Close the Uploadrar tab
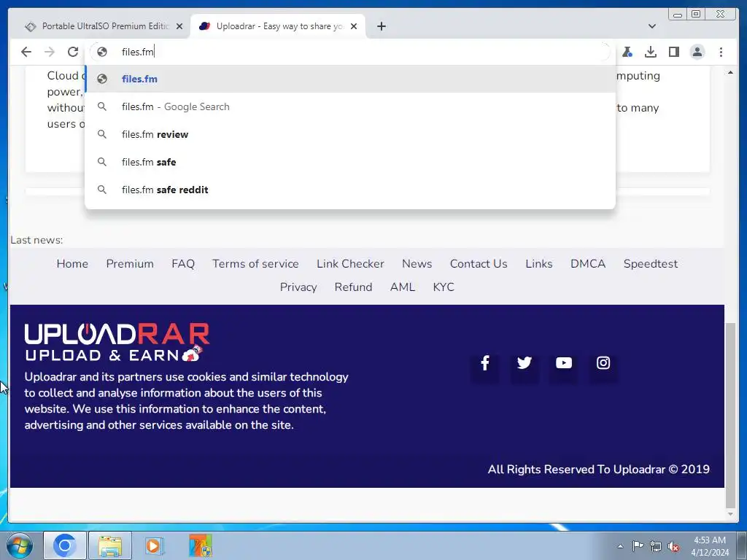This screenshot has height=560, width=747. [354, 26]
